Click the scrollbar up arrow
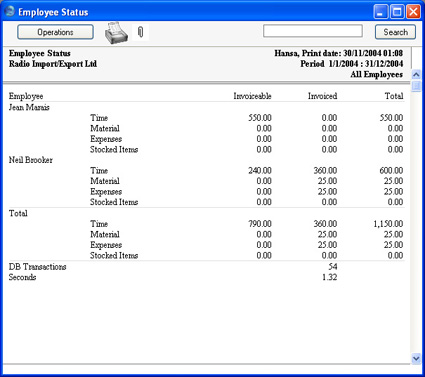Image resolution: width=425 pixels, height=377 pixels. (416, 74)
